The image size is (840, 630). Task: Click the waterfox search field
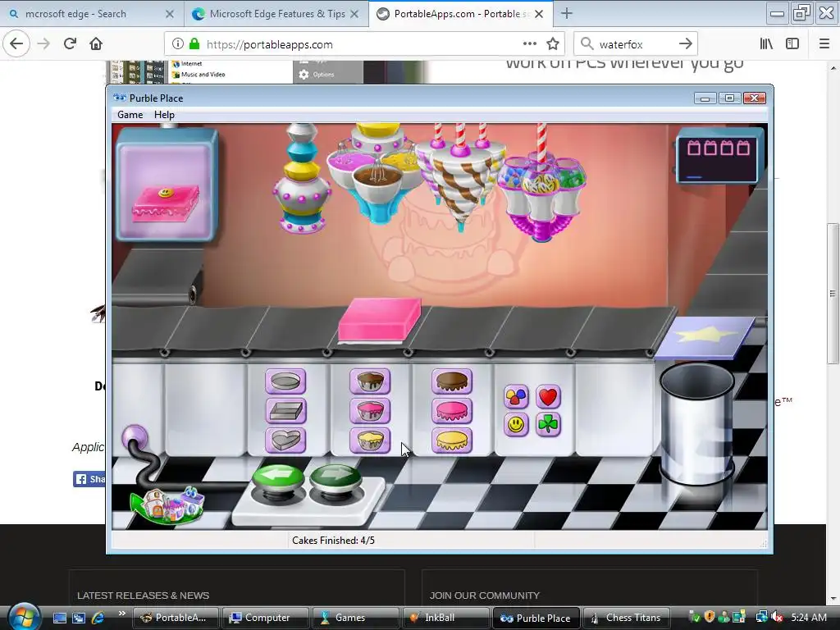pyautogui.click(x=635, y=44)
